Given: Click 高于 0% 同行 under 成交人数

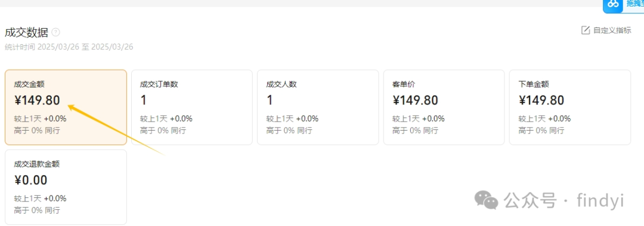Looking at the screenshot, I should (289, 131).
